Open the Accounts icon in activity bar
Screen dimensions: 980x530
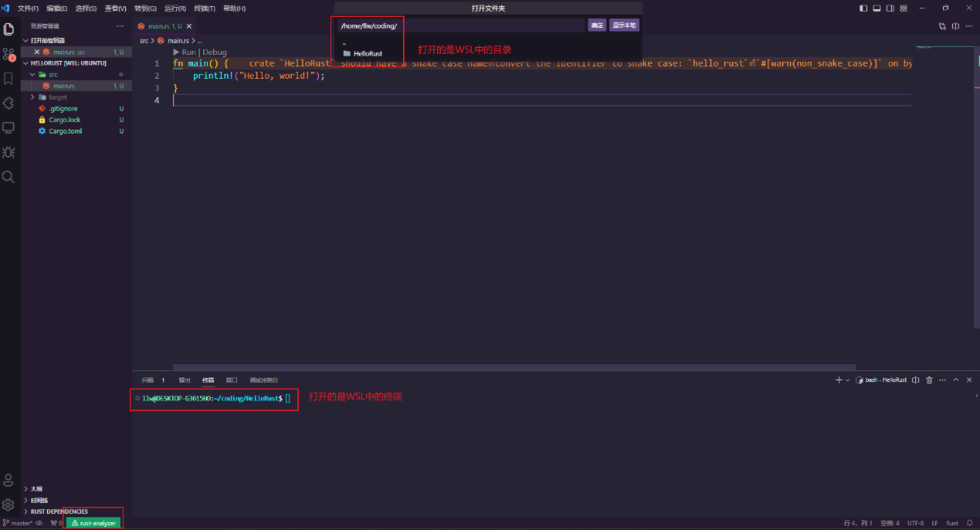pyautogui.click(x=8, y=480)
